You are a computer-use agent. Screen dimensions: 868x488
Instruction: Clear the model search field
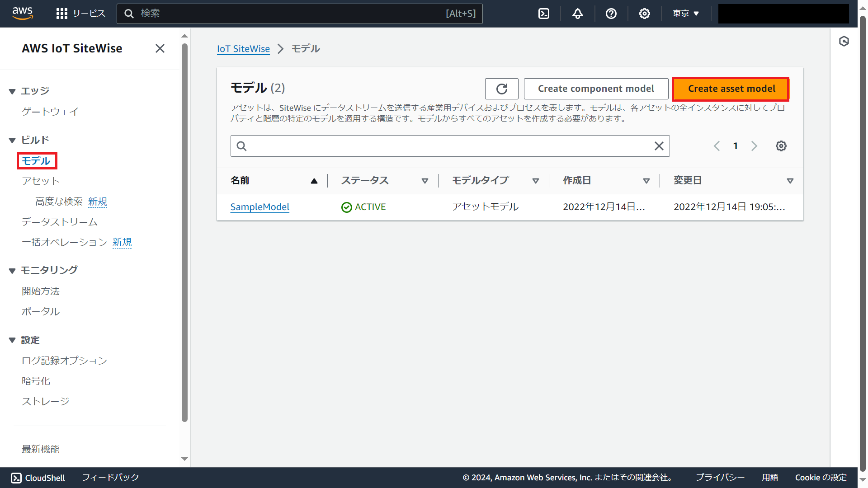[x=659, y=146]
